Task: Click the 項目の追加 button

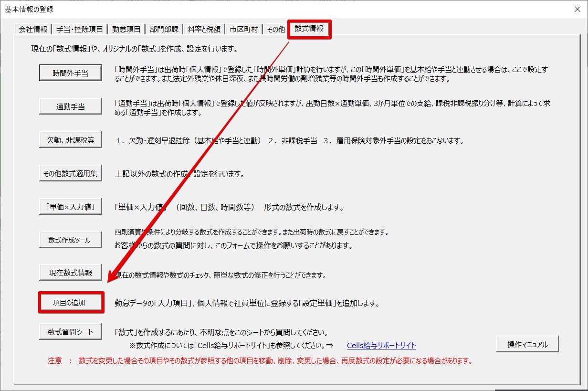Action: point(70,302)
